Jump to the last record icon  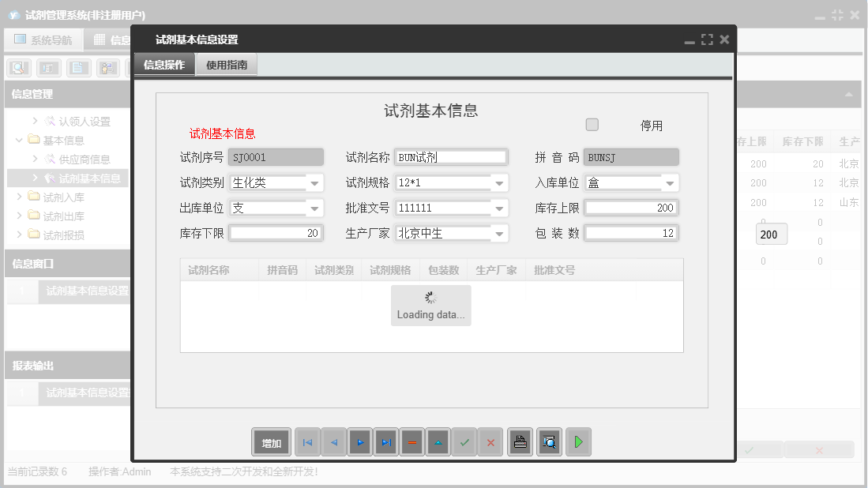(385, 441)
